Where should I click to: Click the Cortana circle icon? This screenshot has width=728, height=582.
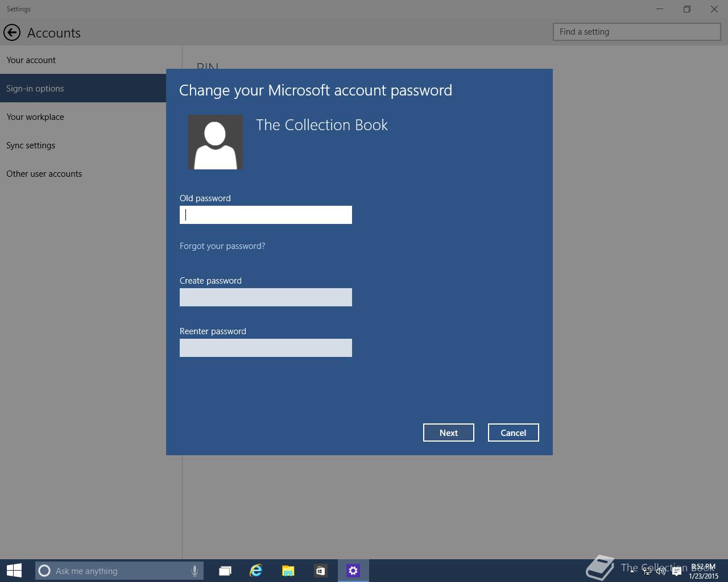point(44,571)
